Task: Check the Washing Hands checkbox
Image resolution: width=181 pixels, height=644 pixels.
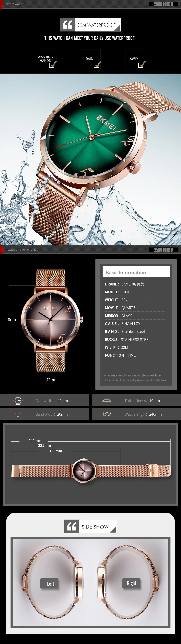Action: 52,65
